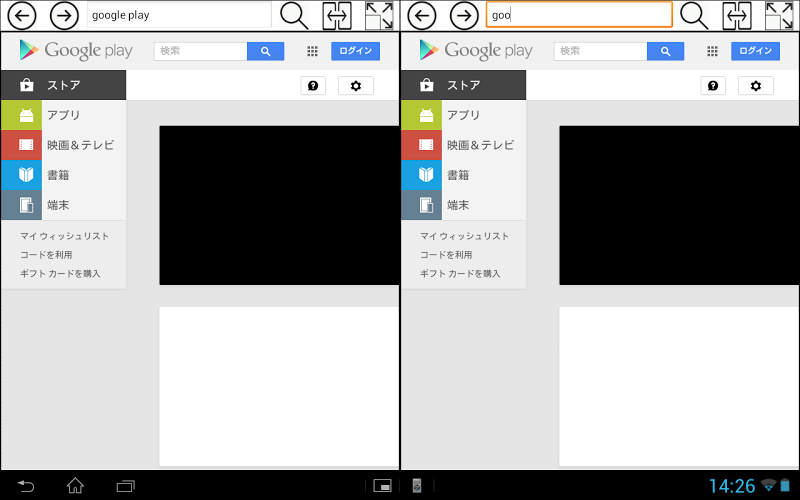
Task: Click ログイン button in right pane
Action: [756, 51]
